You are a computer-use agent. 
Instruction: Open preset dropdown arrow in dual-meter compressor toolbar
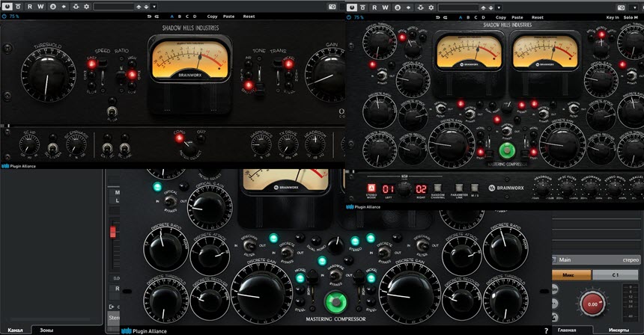pyautogui.click(x=499, y=7)
